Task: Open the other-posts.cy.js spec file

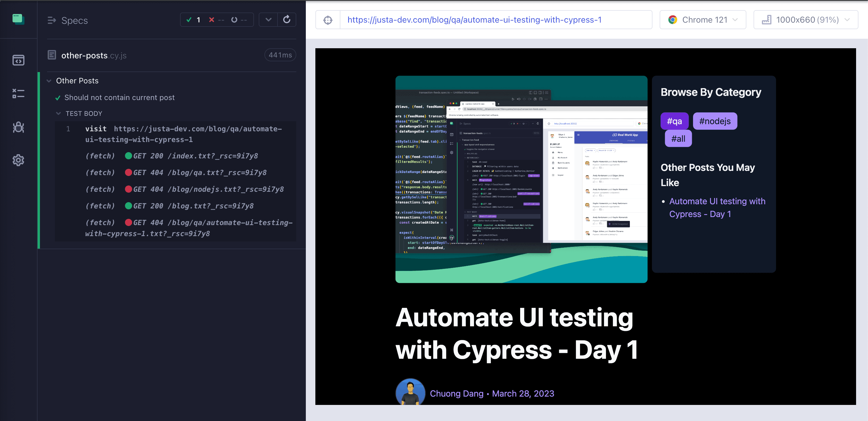Action: click(x=94, y=55)
